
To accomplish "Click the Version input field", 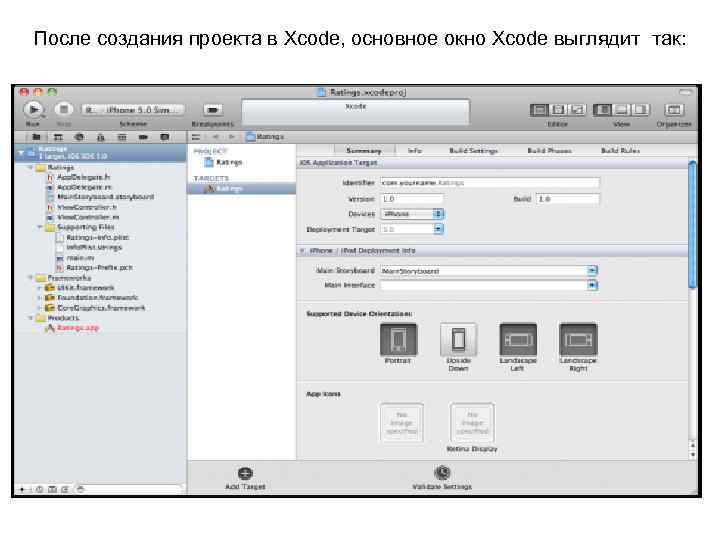I will tap(412, 199).
